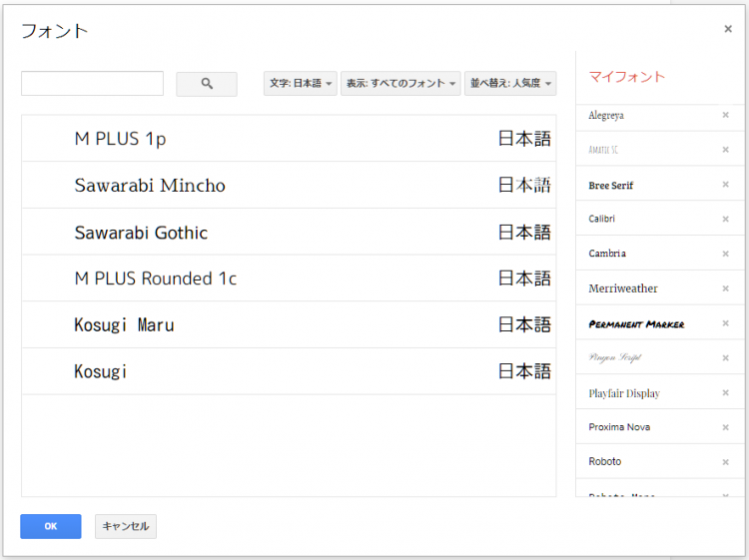Screen dimensions: 749x560
Task: Click the font search input field
Action: (x=92, y=84)
